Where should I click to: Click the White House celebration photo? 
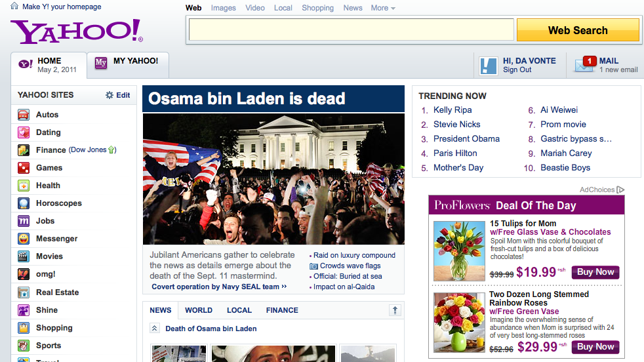pos(273,179)
